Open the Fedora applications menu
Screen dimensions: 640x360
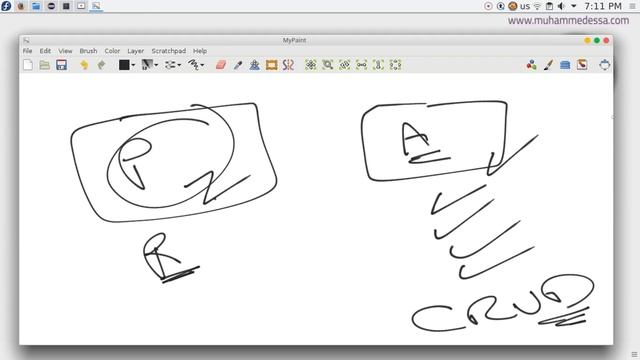click(6, 6)
